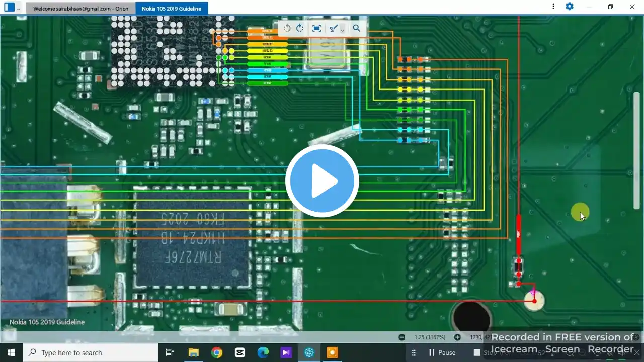Select the trace highlight brush tool

pos(333,28)
